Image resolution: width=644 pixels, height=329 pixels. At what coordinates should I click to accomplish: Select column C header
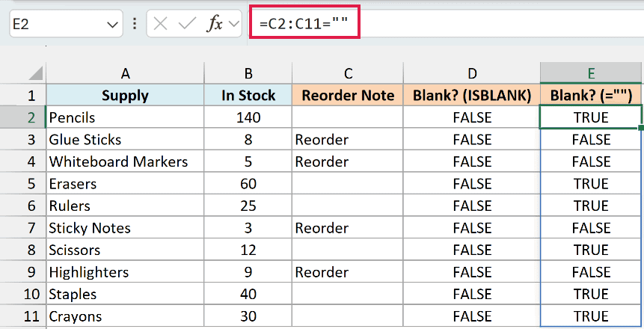tap(348, 73)
